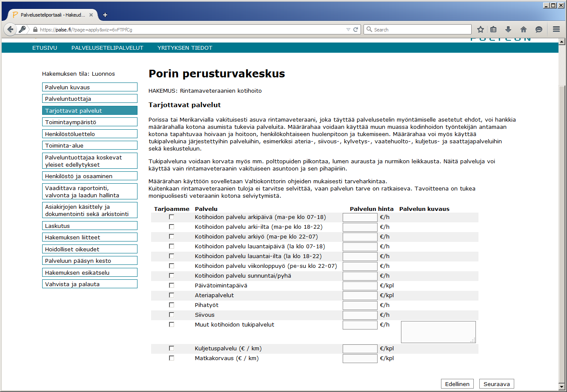Open Palveluun pääsyn kesto section
The height and width of the screenshot is (392, 567).
pyautogui.click(x=90, y=261)
